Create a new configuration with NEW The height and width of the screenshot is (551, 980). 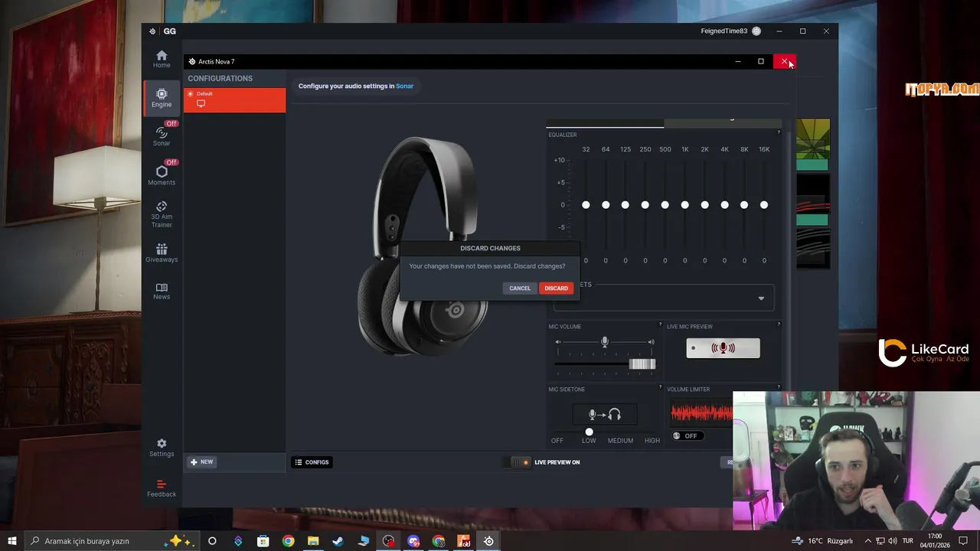pyautogui.click(x=202, y=462)
